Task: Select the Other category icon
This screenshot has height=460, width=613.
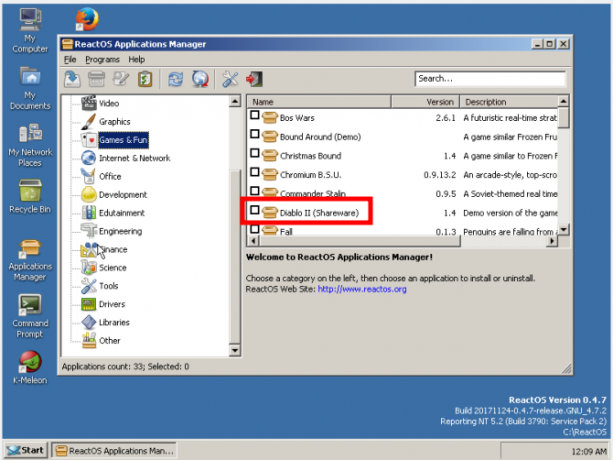Action: click(89, 340)
